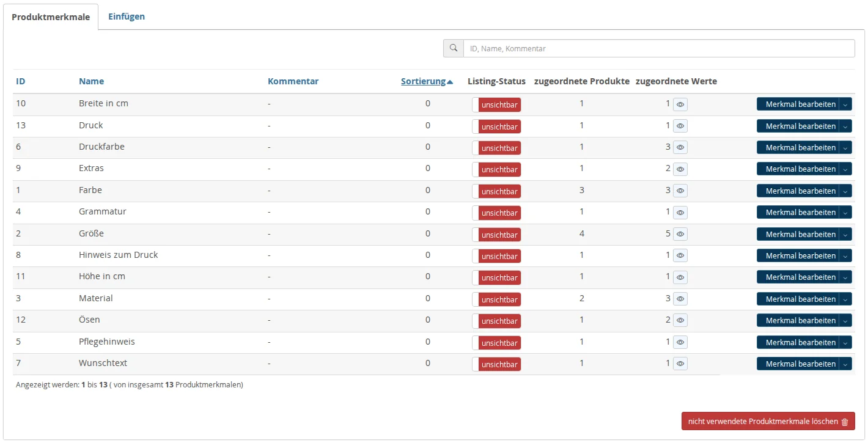View assigned values for Höhe in cm
This screenshot has height=443, width=868.
pyautogui.click(x=680, y=277)
